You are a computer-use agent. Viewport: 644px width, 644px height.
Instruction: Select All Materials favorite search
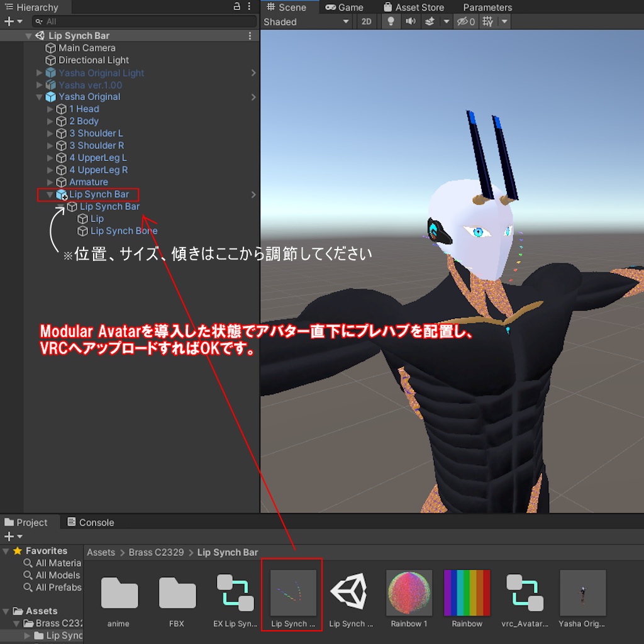pyautogui.click(x=53, y=563)
